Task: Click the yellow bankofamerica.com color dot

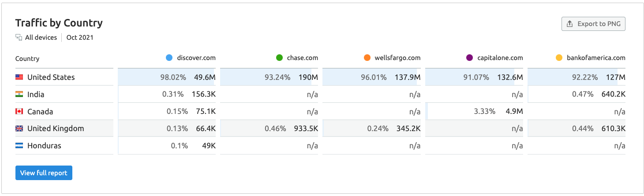Action: (x=559, y=58)
